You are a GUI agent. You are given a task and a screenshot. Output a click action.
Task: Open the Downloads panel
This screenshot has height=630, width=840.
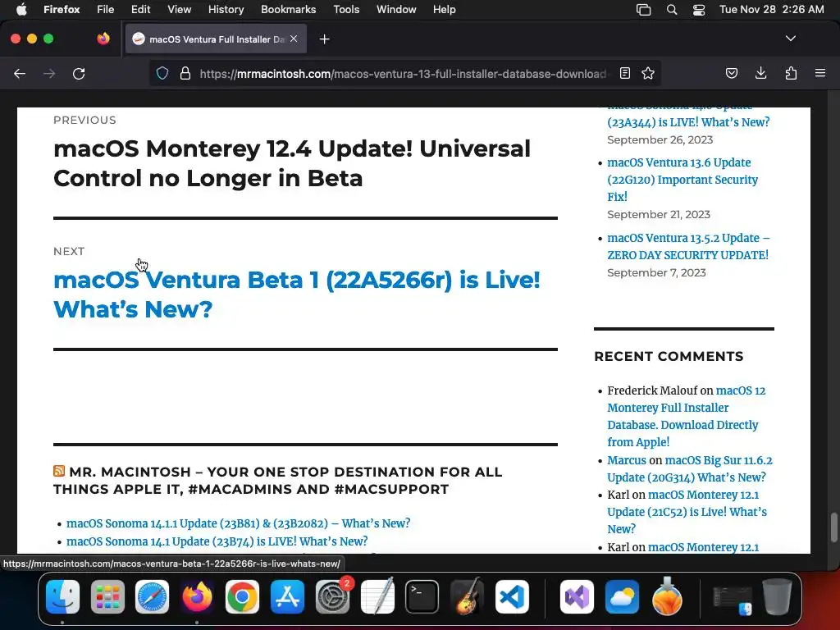point(760,73)
